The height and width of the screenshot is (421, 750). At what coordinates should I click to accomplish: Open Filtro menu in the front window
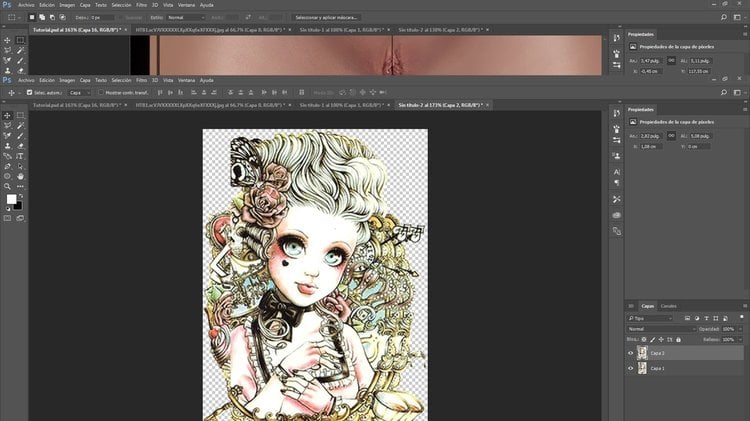142,80
